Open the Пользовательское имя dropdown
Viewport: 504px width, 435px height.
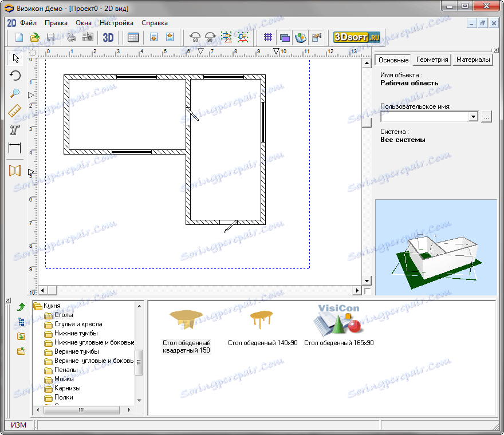tap(473, 117)
